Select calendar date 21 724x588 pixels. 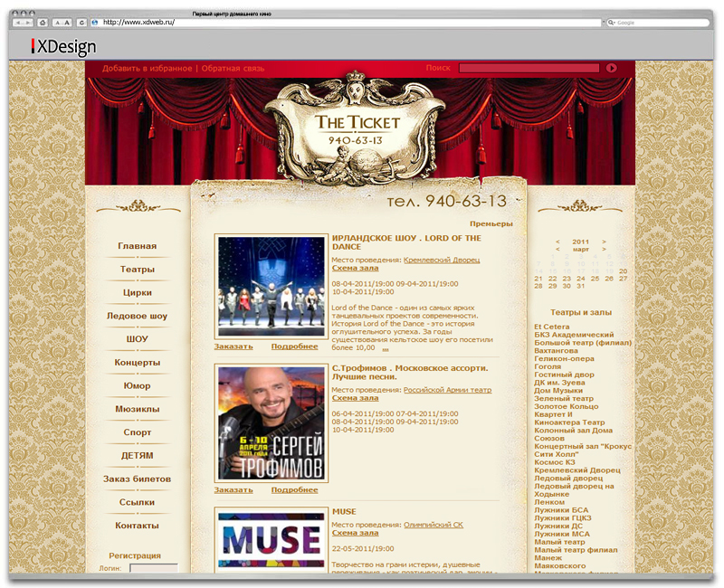click(538, 279)
